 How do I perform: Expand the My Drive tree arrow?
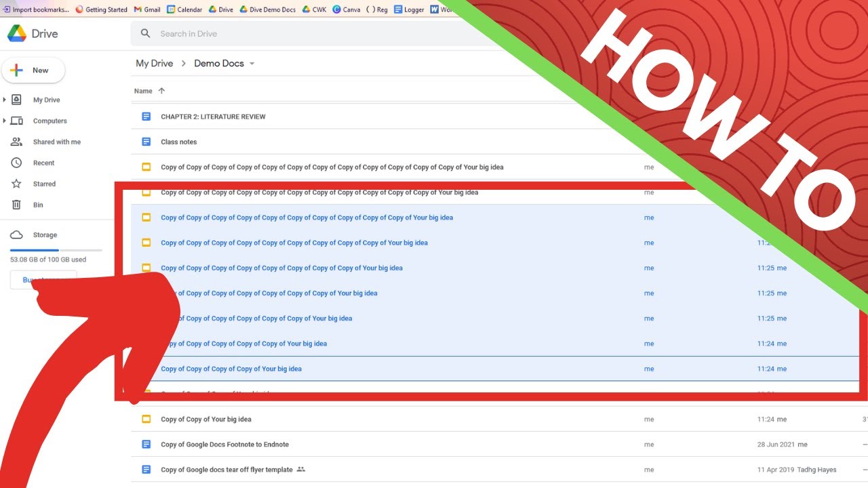click(5, 100)
